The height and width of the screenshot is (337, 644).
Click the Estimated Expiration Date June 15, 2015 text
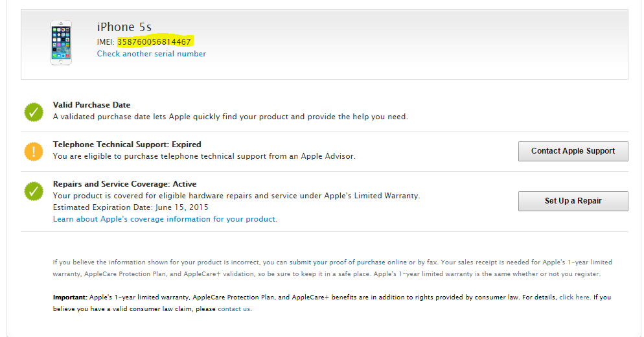click(131, 207)
